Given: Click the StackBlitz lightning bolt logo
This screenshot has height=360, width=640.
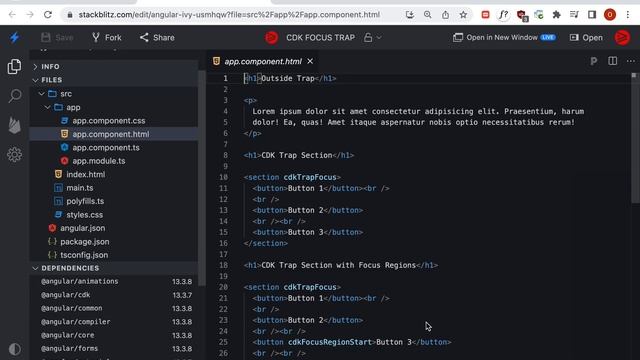Looking at the screenshot, I should 15,38.
